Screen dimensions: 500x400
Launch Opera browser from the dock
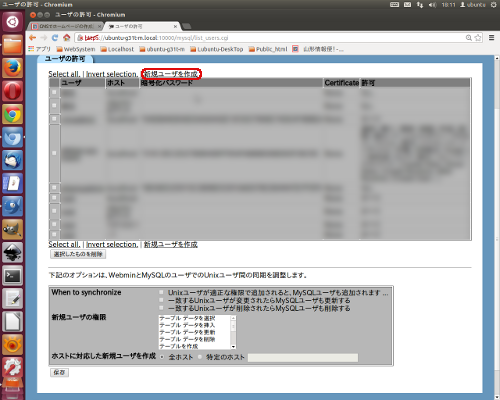click(12, 91)
